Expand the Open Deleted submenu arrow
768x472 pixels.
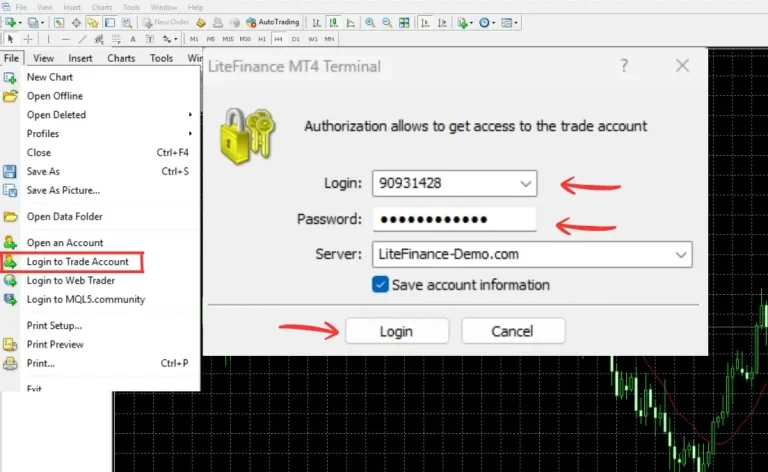click(190, 115)
